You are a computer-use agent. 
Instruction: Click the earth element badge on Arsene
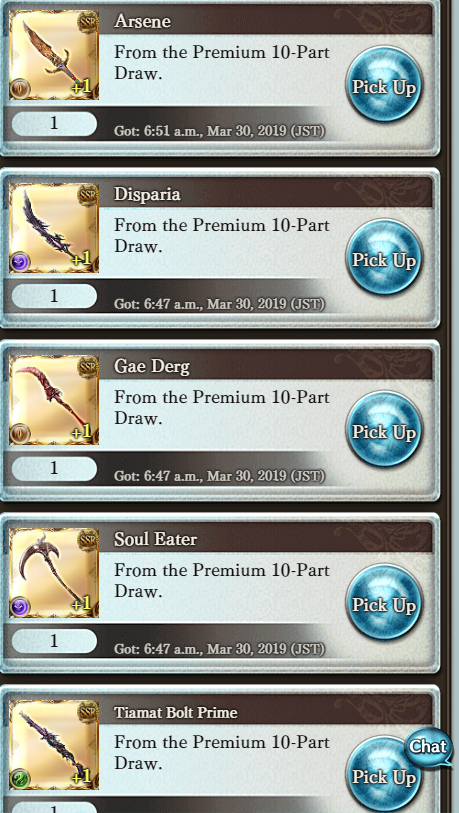pos(20,89)
